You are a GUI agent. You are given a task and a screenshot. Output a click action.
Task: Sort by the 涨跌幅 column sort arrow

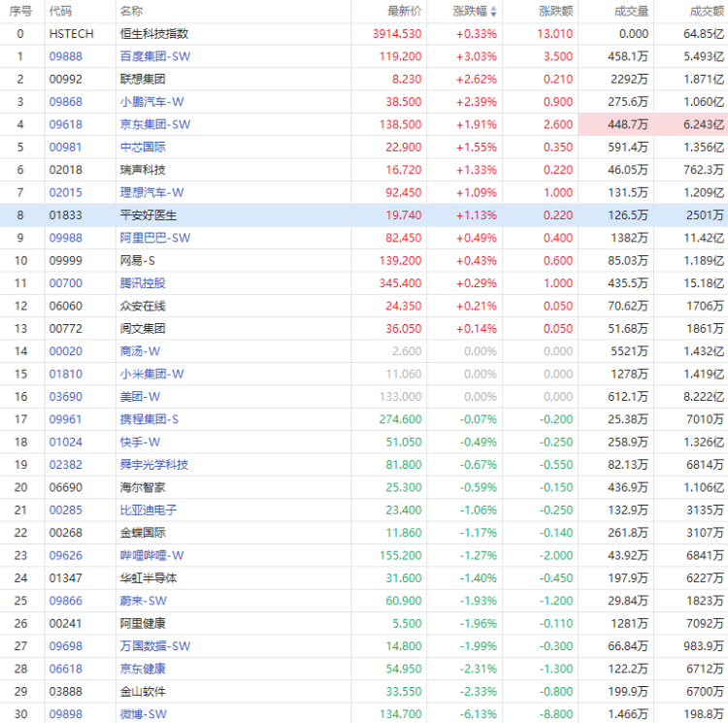(493, 11)
